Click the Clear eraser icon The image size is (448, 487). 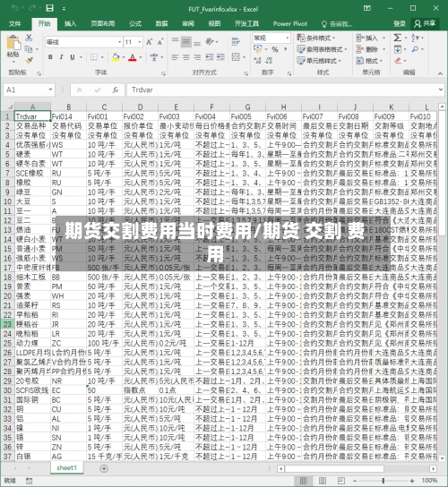pyautogui.click(x=398, y=61)
